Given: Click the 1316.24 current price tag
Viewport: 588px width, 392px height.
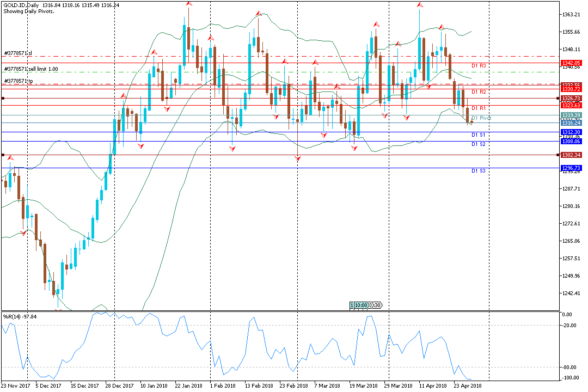Looking at the screenshot, I should [571, 122].
